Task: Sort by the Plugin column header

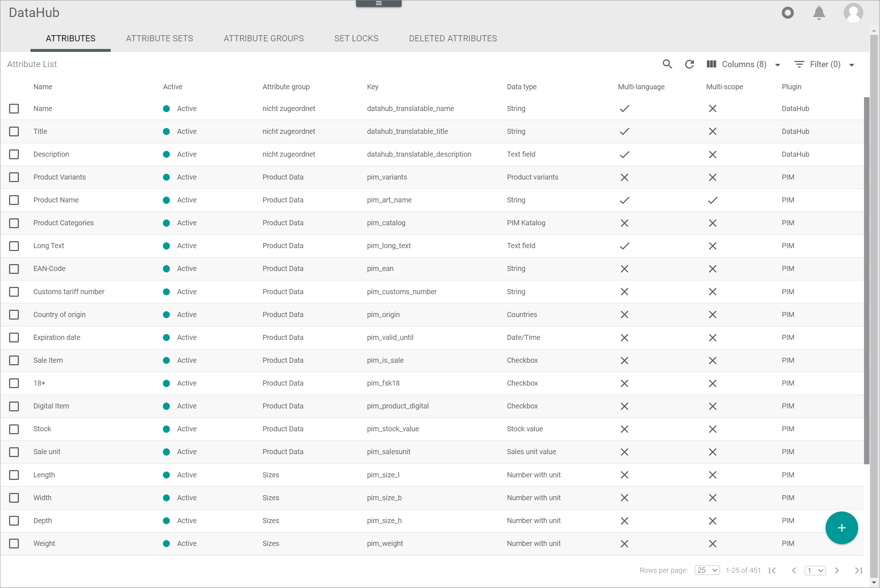Action: (x=791, y=87)
